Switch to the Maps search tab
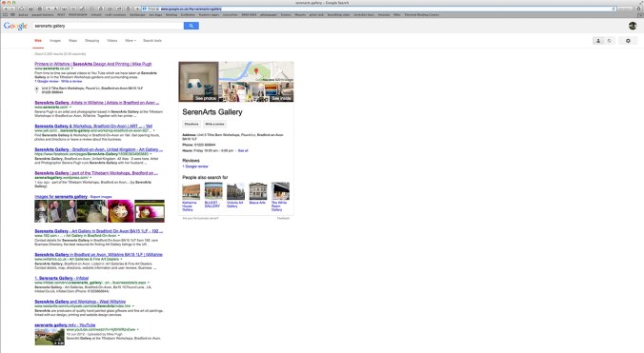The height and width of the screenshot is (353, 644). (72, 41)
